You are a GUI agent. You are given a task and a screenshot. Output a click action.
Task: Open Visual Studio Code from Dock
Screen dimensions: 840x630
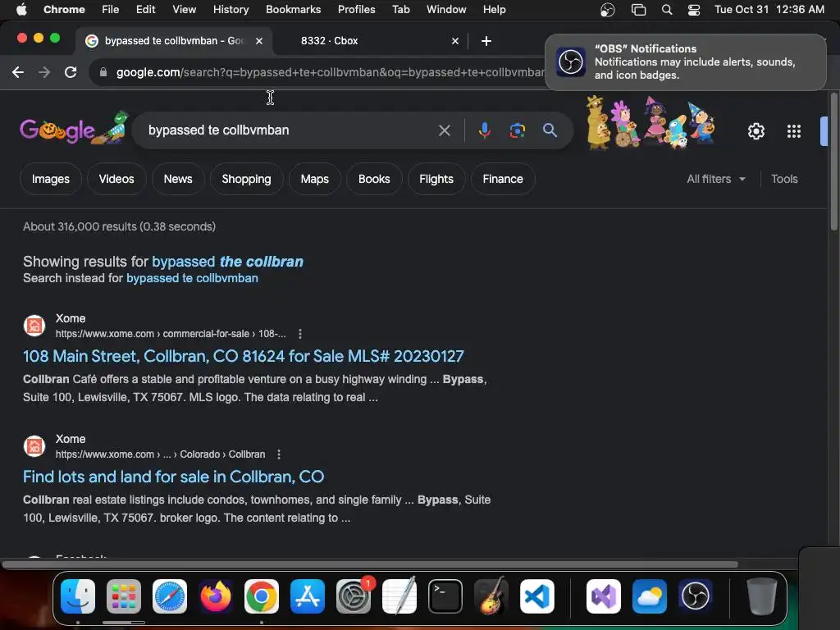point(536,596)
